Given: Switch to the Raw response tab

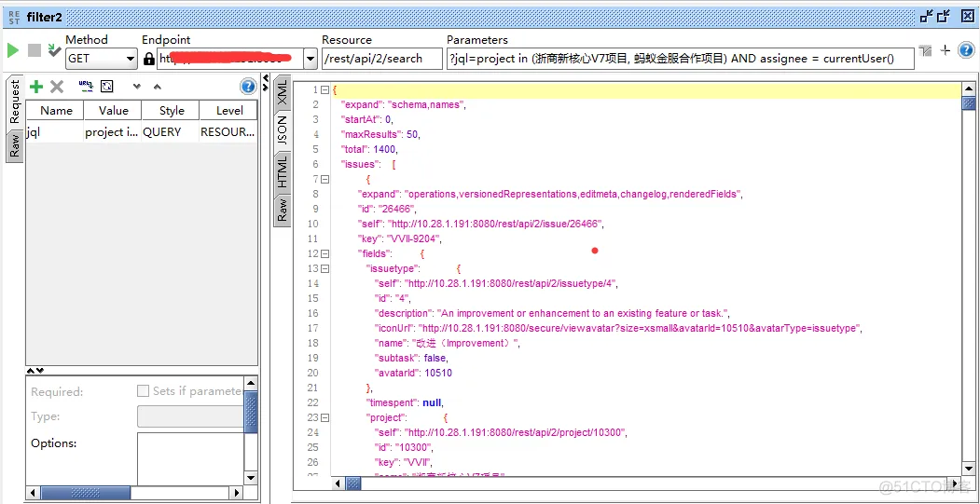Looking at the screenshot, I should [x=283, y=210].
